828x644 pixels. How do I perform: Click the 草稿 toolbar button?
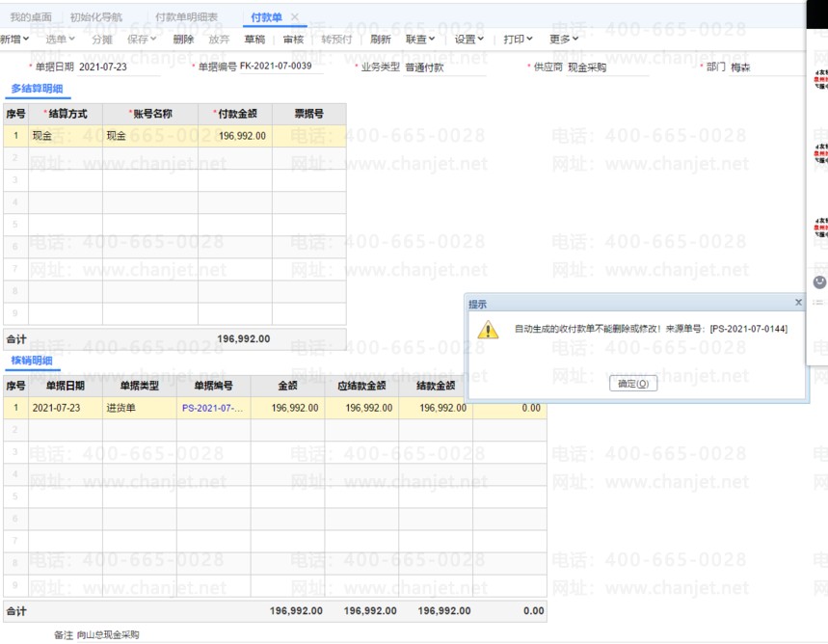pos(254,40)
